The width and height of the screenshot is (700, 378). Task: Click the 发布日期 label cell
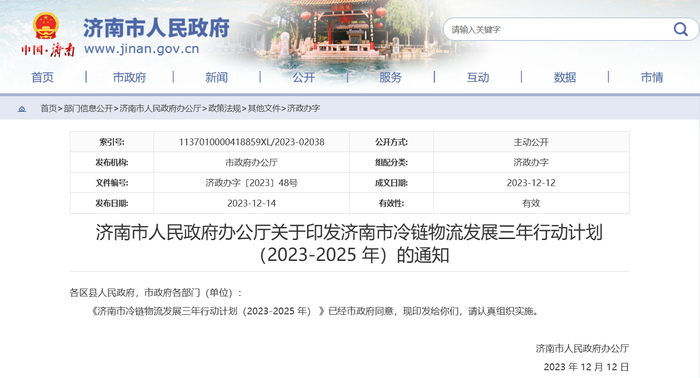pos(112,203)
